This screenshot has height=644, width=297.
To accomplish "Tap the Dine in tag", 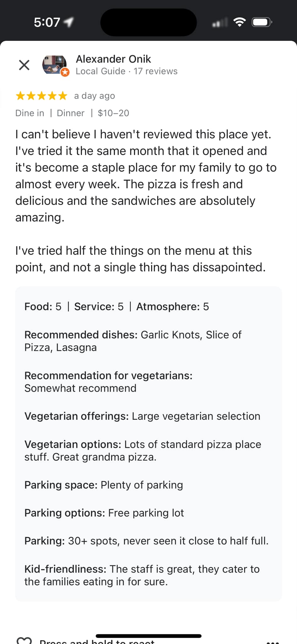I will click(30, 113).
